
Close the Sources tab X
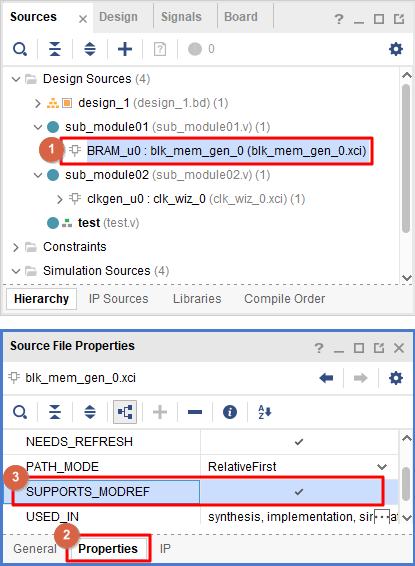point(83,19)
